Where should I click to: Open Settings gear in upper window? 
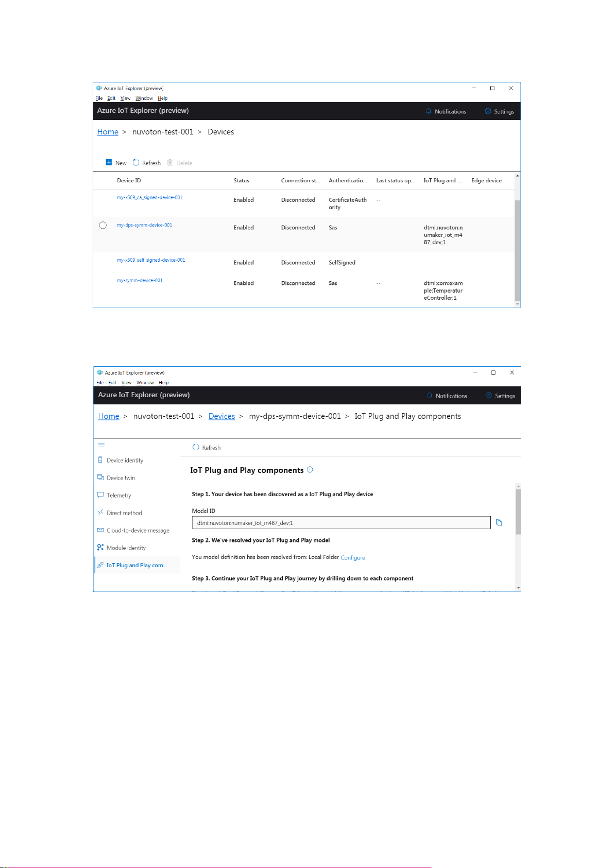click(x=488, y=111)
